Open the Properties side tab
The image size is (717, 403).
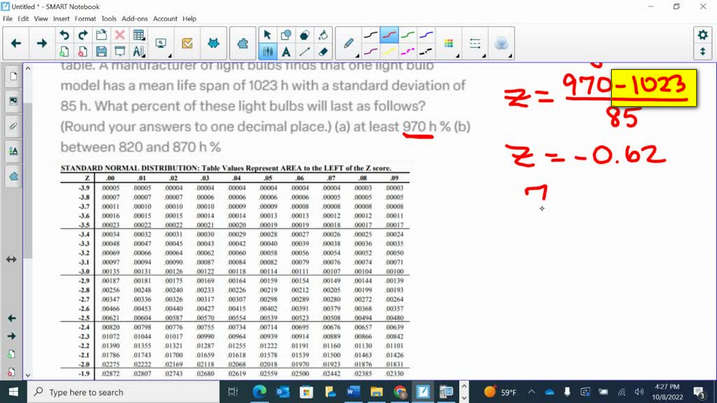13,151
